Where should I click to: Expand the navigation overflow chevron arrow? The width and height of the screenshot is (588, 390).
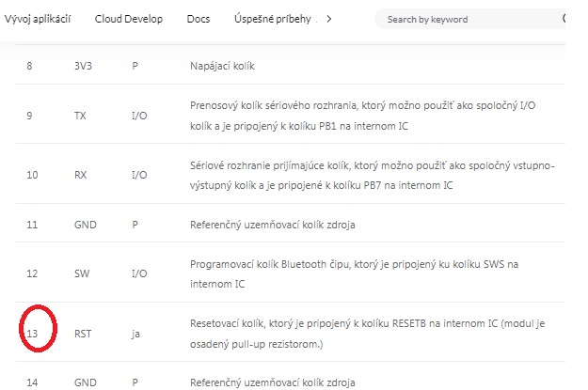click(x=327, y=19)
